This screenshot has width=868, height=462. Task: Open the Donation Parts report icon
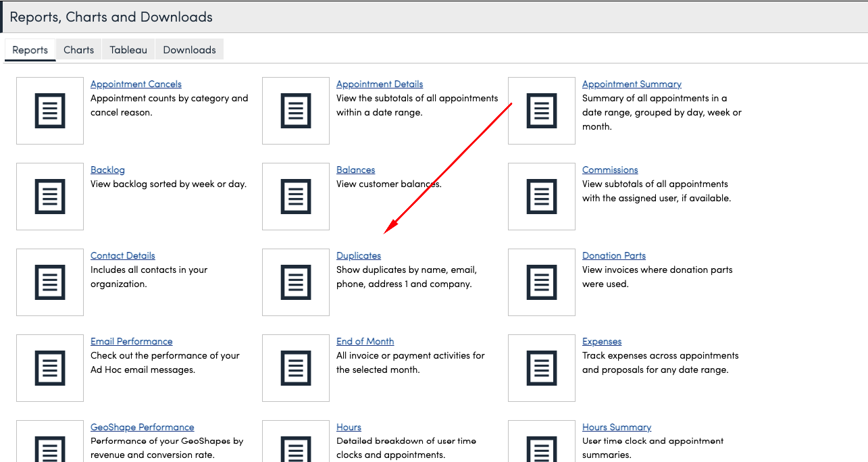pyautogui.click(x=542, y=282)
